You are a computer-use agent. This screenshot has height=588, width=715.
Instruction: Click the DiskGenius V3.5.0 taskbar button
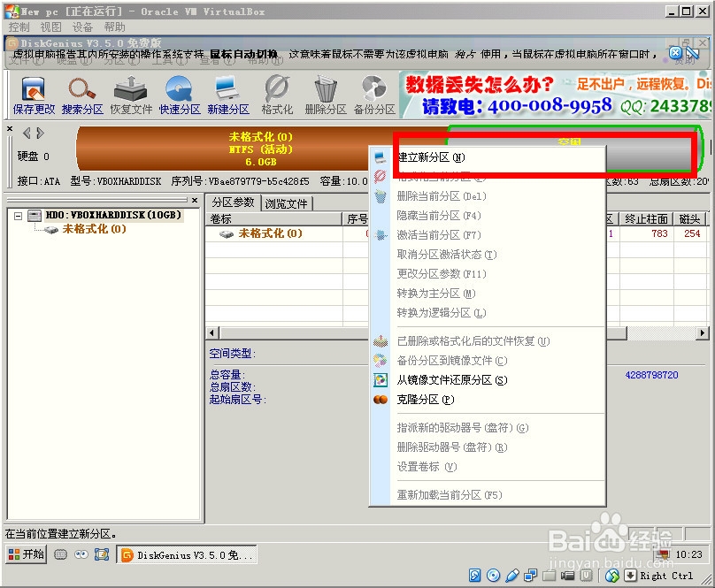pyautogui.click(x=187, y=554)
